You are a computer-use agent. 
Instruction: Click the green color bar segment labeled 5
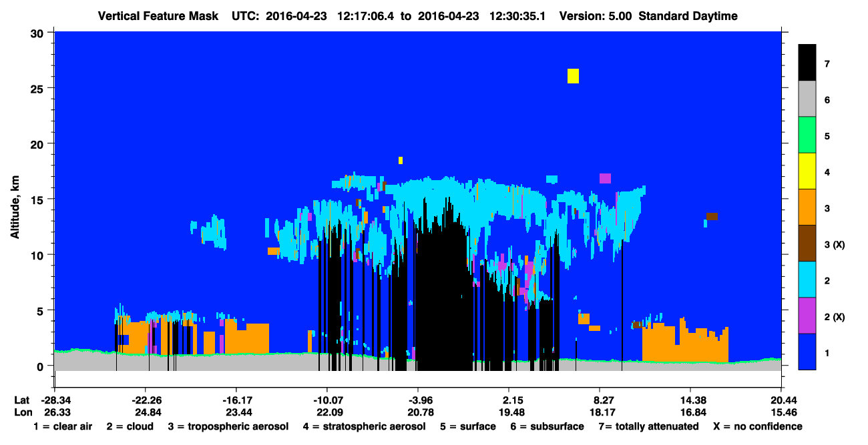tap(807, 135)
